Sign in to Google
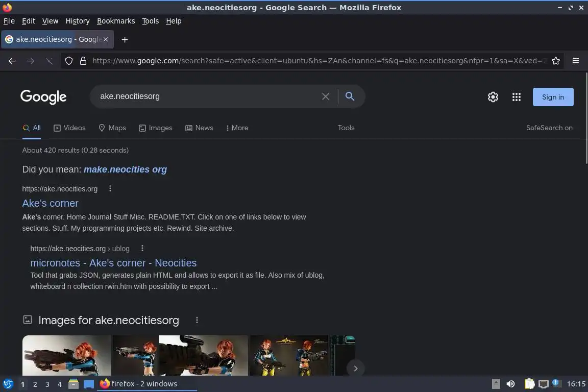The width and height of the screenshot is (588, 392). tap(553, 97)
